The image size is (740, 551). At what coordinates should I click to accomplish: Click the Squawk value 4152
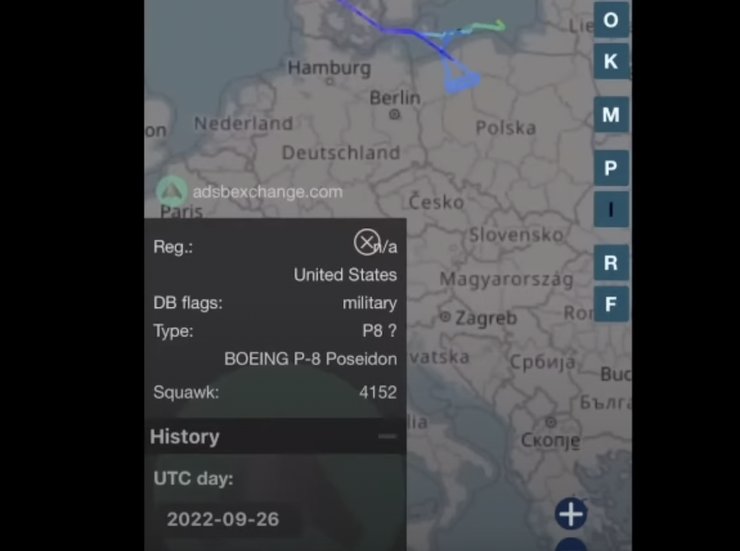[x=378, y=392]
